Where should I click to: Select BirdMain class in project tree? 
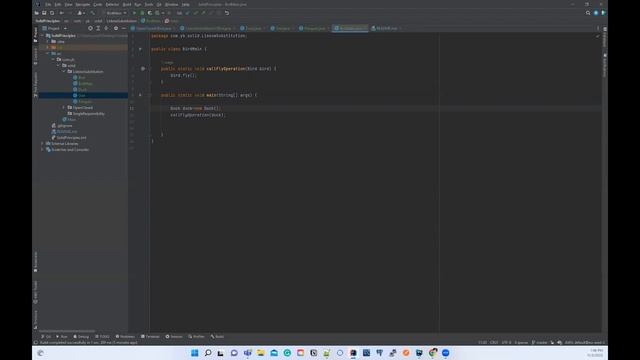pyautogui.click(x=85, y=84)
